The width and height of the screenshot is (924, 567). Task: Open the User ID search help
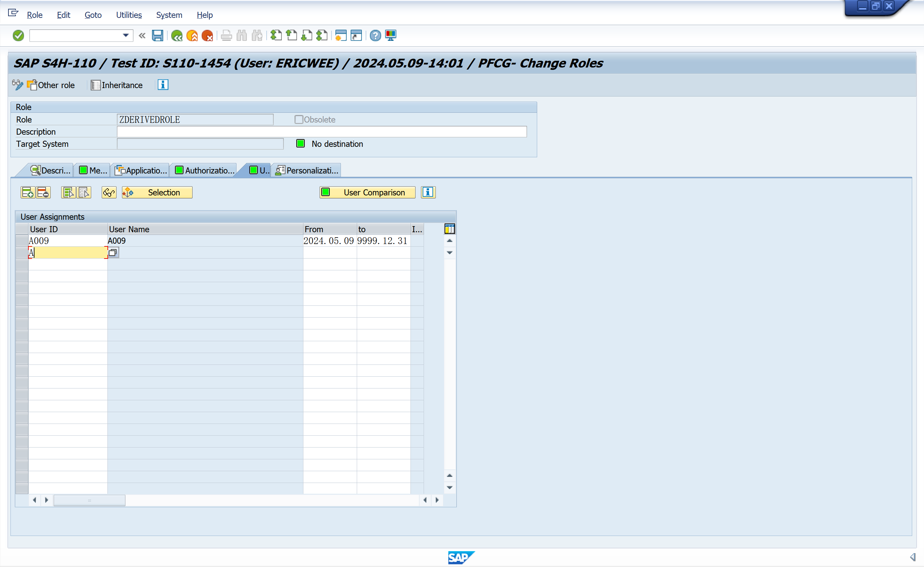point(113,253)
